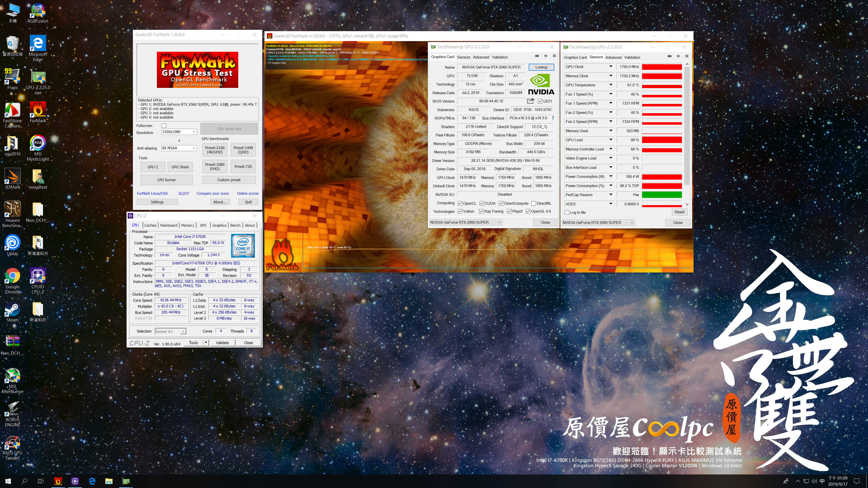This screenshot has width=868, height=488.
Task: Toggle Vulkan checkbox in GPU-Z
Action: point(460,211)
